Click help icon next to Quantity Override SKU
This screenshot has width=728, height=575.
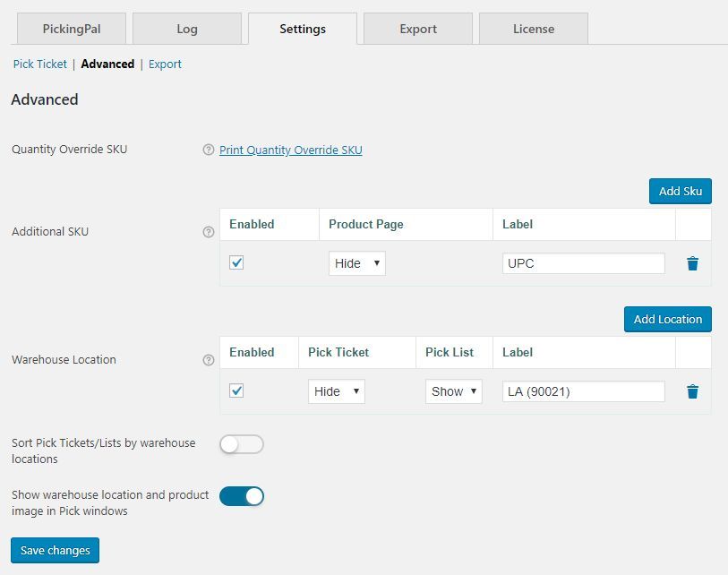coord(209,150)
